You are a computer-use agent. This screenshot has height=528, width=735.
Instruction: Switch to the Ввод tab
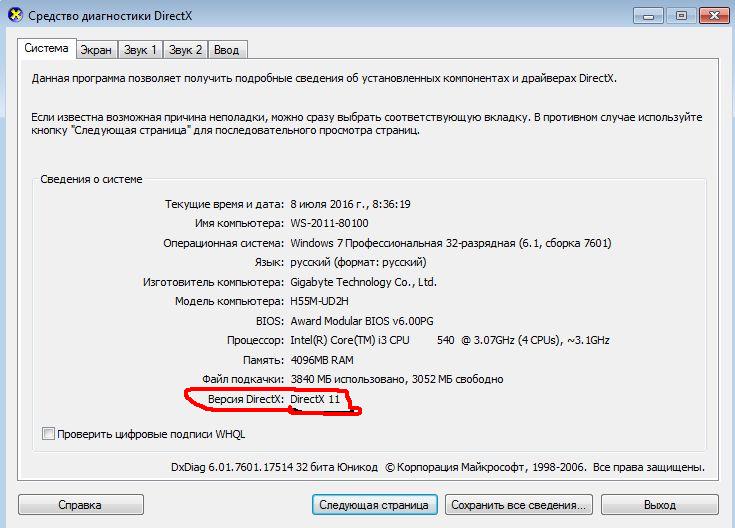pyautogui.click(x=227, y=50)
